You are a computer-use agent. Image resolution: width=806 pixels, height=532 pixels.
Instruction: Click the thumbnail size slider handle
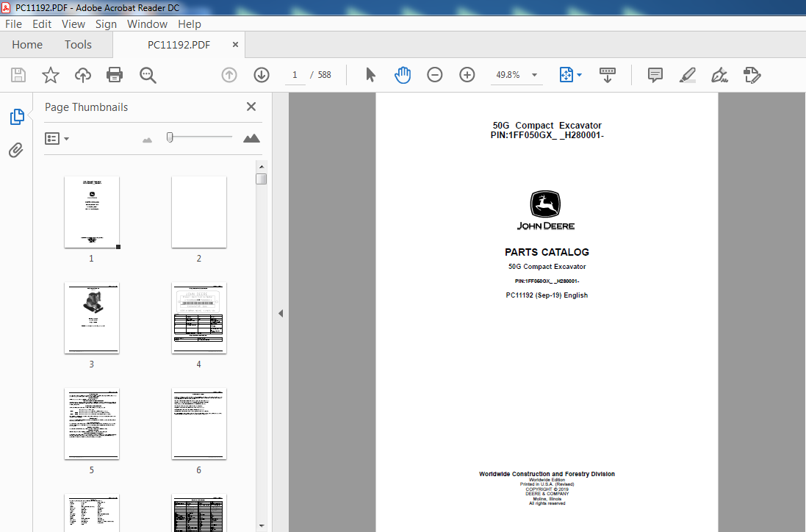[170, 137]
